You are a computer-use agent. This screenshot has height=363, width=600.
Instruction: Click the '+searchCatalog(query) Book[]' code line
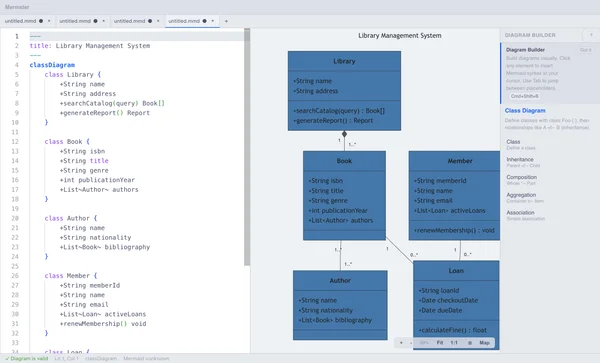coord(112,103)
